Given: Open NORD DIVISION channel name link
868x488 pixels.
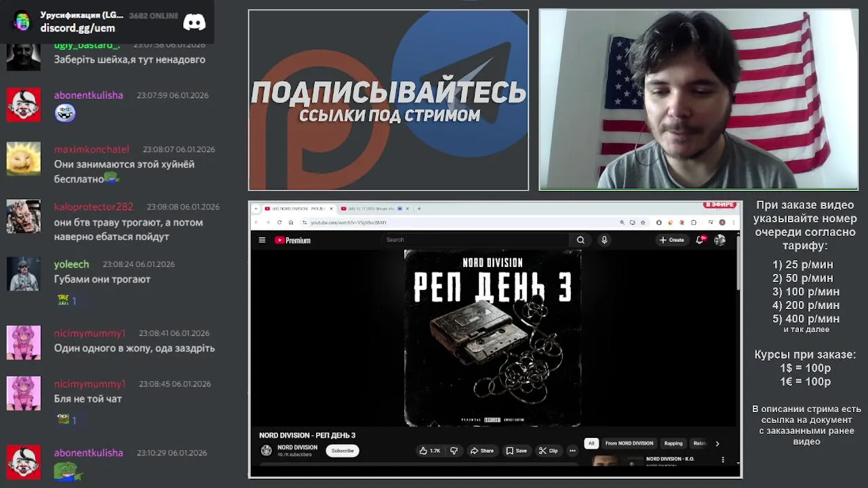Looking at the screenshot, I should tap(297, 447).
